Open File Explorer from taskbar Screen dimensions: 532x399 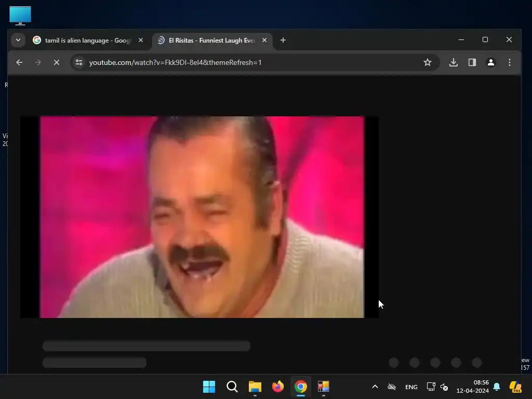[x=255, y=387]
